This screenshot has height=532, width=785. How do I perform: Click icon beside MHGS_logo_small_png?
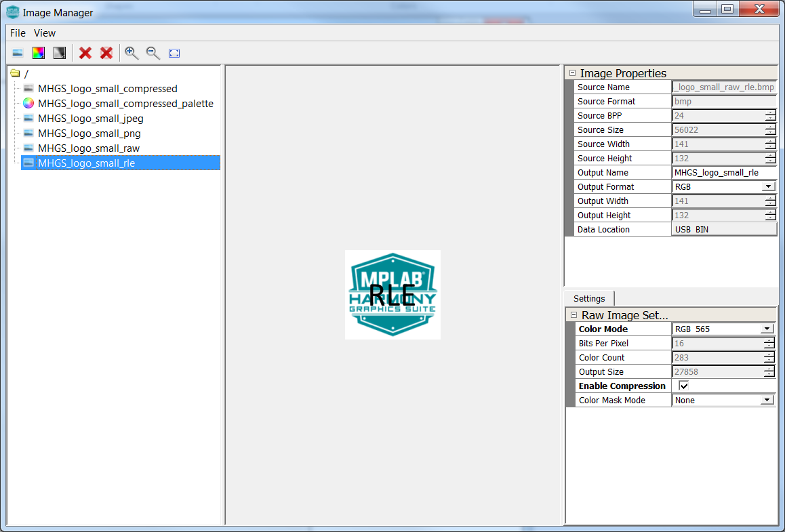point(29,133)
